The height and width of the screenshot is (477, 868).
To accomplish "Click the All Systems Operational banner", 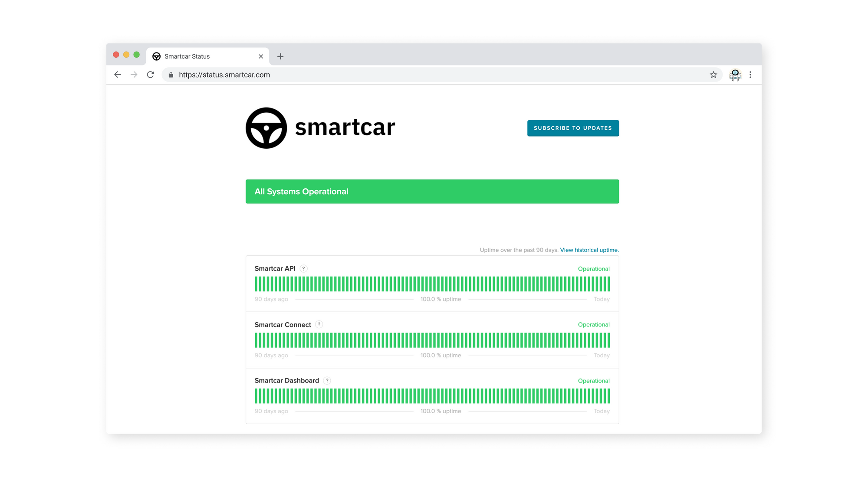I will [x=432, y=191].
